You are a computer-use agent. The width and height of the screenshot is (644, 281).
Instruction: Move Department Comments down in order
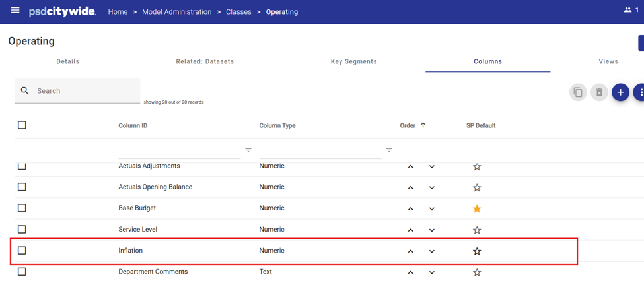[x=432, y=273]
